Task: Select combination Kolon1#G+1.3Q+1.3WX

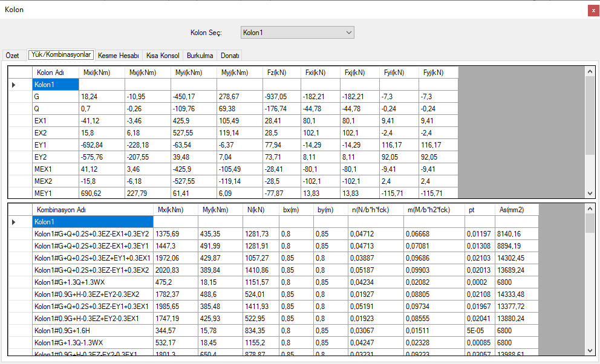Action: click(x=93, y=282)
